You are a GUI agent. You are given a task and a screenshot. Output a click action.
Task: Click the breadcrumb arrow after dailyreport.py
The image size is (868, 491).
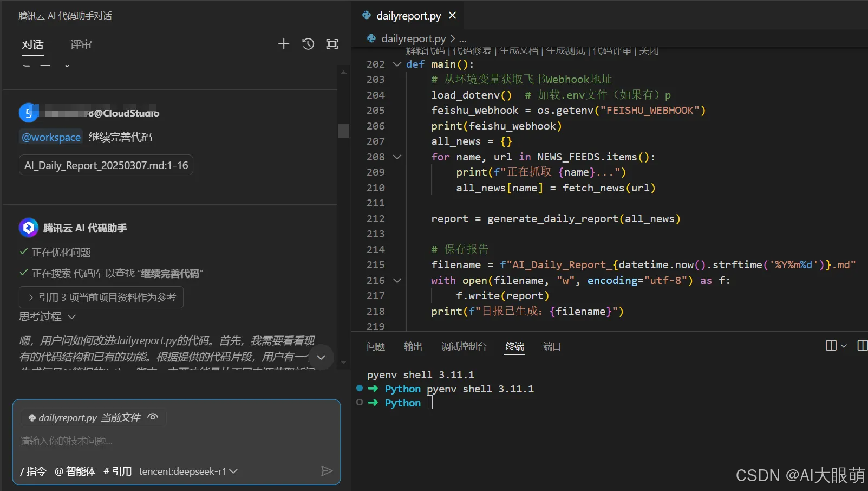(453, 38)
